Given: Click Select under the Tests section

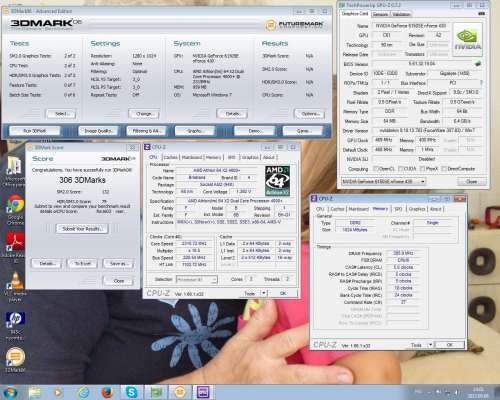Looking at the screenshot, I should click(61, 114).
